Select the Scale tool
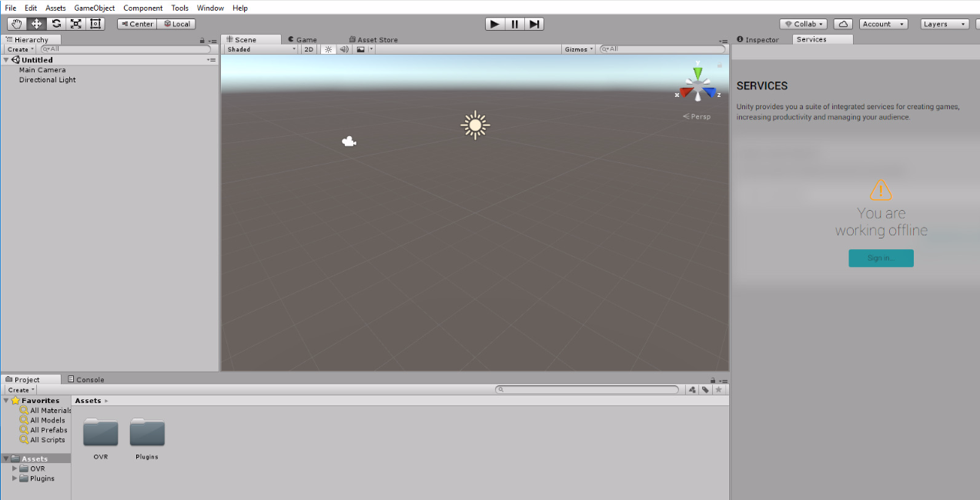980x500 pixels. pos(75,24)
